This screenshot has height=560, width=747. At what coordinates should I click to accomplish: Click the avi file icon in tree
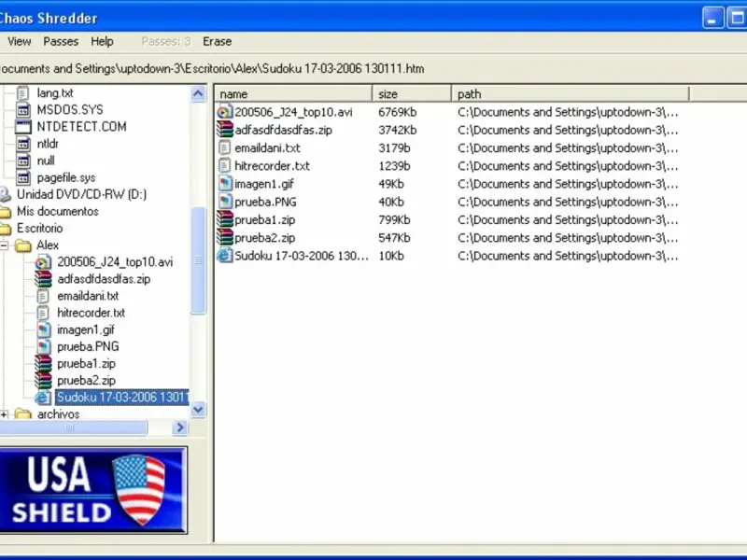(x=43, y=262)
